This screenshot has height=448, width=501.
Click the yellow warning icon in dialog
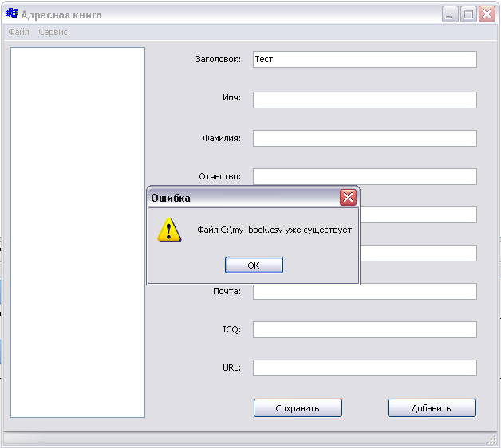(169, 230)
